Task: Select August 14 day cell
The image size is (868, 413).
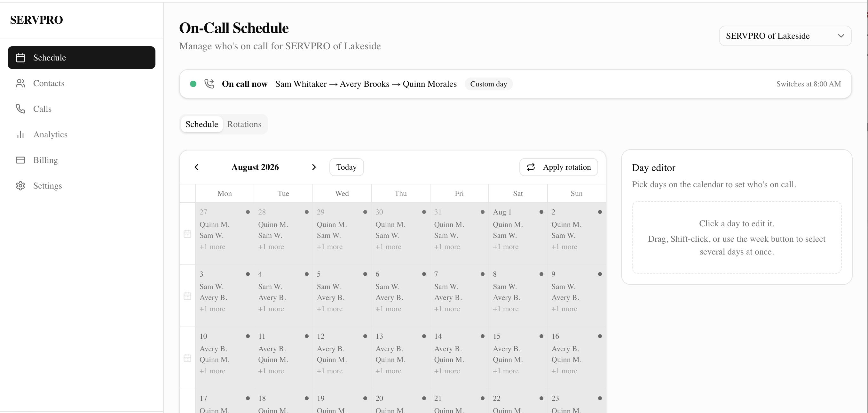Action: point(459,358)
